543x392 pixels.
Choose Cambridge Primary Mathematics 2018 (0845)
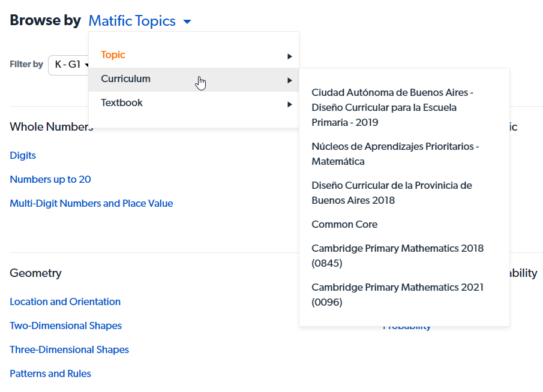tap(398, 256)
